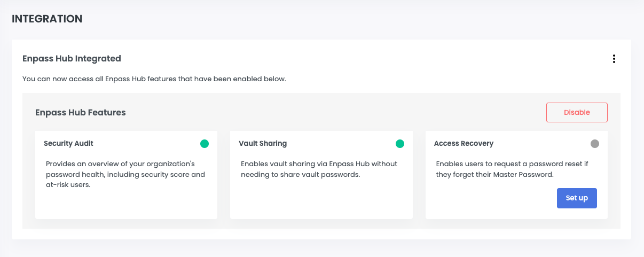Select the Security Audit card title
Screen dimensions: 644x257
(x=68, y=144)
